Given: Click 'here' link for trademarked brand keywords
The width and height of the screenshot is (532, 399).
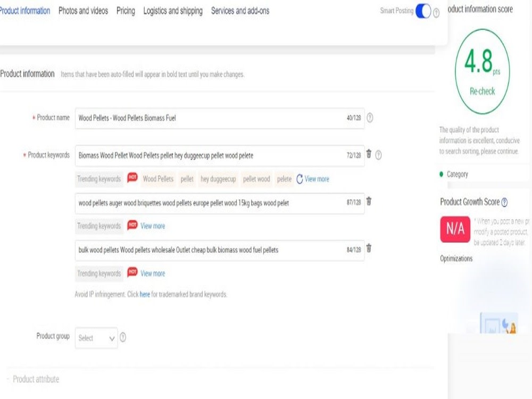Looking at the screenshot, I should (145, 294).
